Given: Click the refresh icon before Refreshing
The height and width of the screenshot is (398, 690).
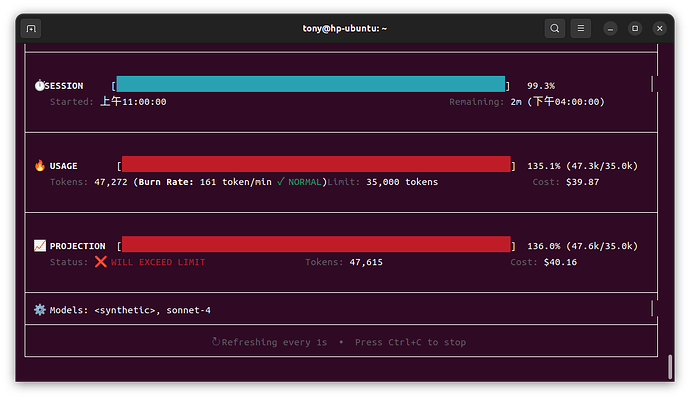Looking at the screenshot, I should [216, 342].
